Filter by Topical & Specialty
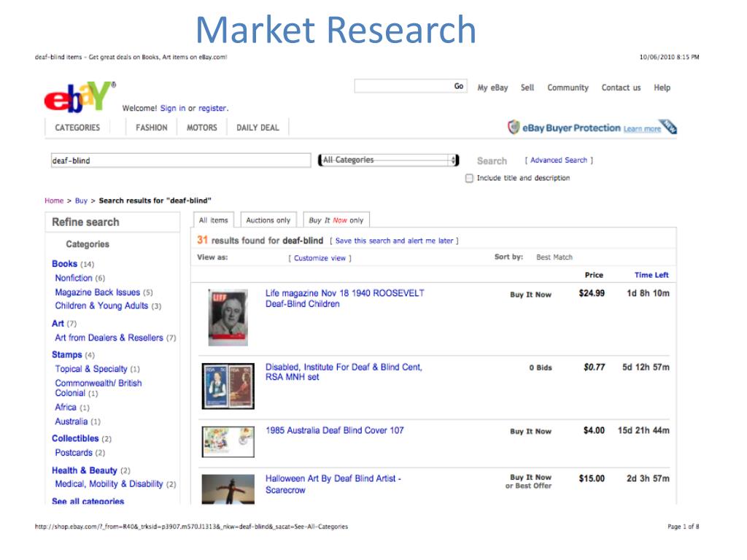Image resolution: width=747 pixels, height=560 pixels. tap(91, 369)
